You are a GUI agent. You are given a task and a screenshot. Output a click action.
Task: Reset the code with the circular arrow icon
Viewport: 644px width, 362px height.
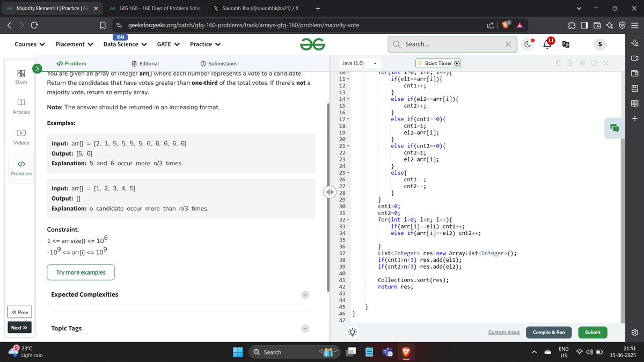click(x=594, y=63)
